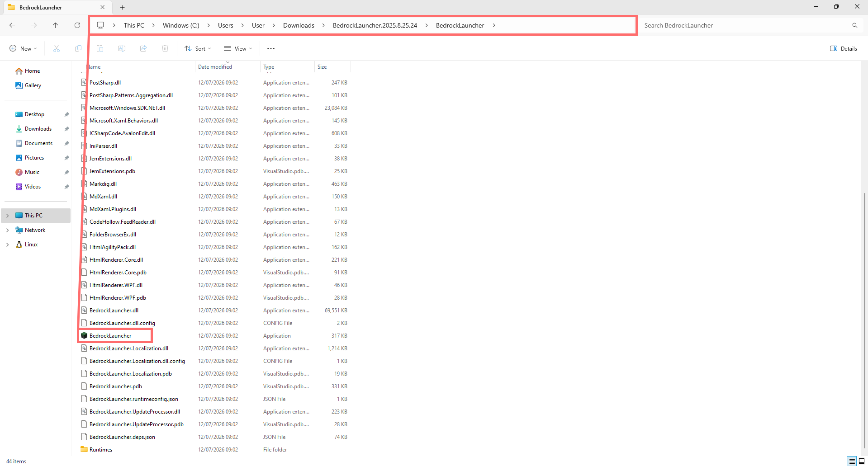Open a new tab with plus button
The width and height of the screenshot is (868, 466).
[122, 7]
